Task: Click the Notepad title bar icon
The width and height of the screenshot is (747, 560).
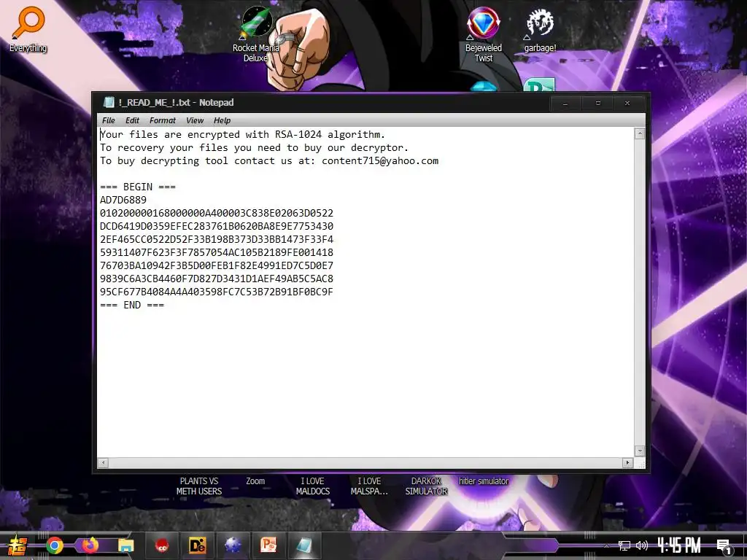Action: (x=109, y=102)
